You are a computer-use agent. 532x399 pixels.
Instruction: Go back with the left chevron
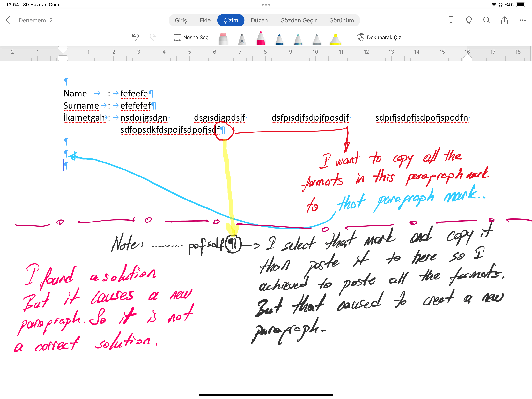(x=8, y=20)
